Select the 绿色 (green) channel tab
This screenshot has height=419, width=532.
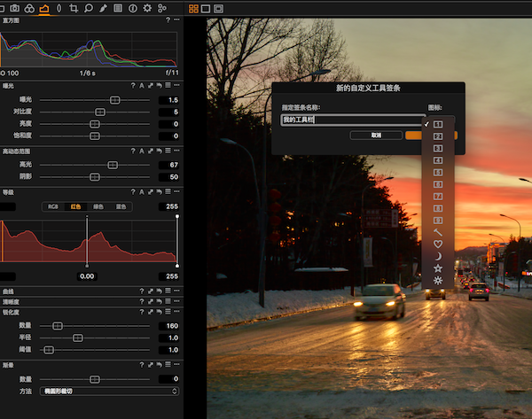[x=98, y=206]
